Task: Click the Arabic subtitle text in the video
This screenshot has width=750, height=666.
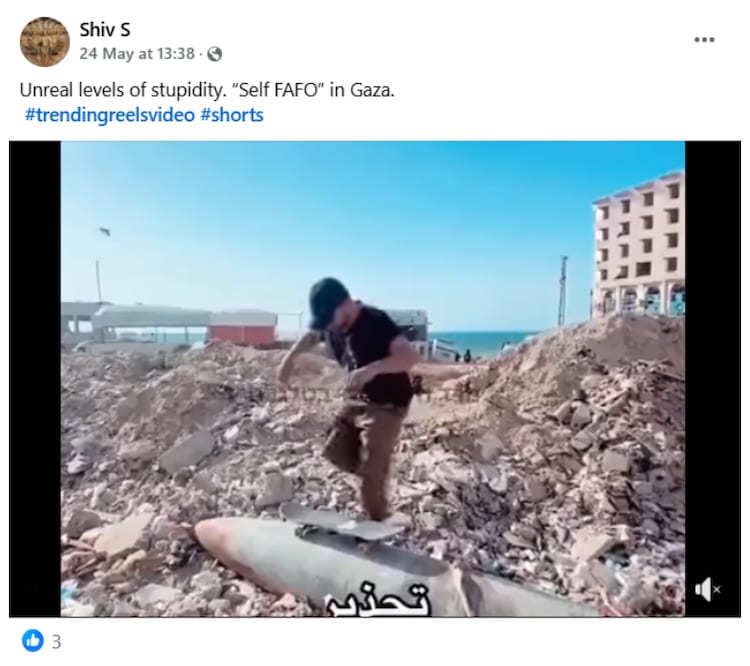Action: 378,599
